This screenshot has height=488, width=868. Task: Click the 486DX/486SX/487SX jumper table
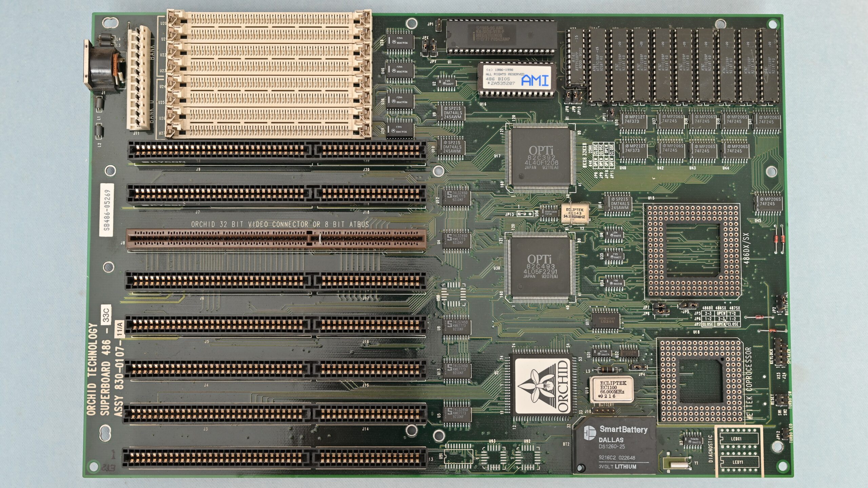pyautogui.click(x=717, y=317)
